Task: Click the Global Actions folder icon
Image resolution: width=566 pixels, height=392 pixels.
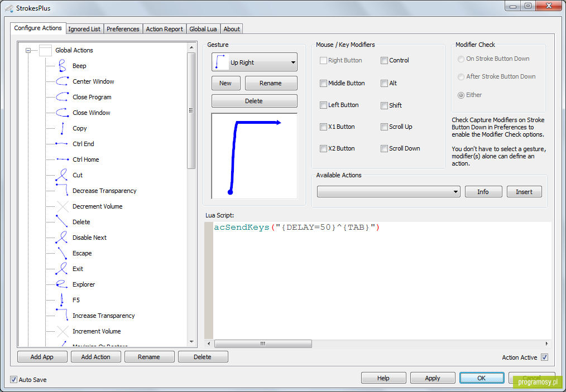Action: coord(45,50)
